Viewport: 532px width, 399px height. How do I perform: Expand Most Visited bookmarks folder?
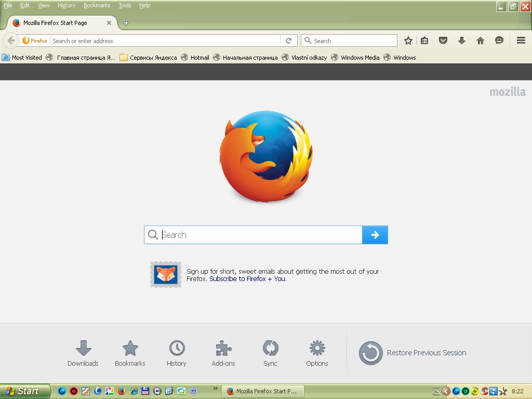pyautogui.click(x=22, y=58)
